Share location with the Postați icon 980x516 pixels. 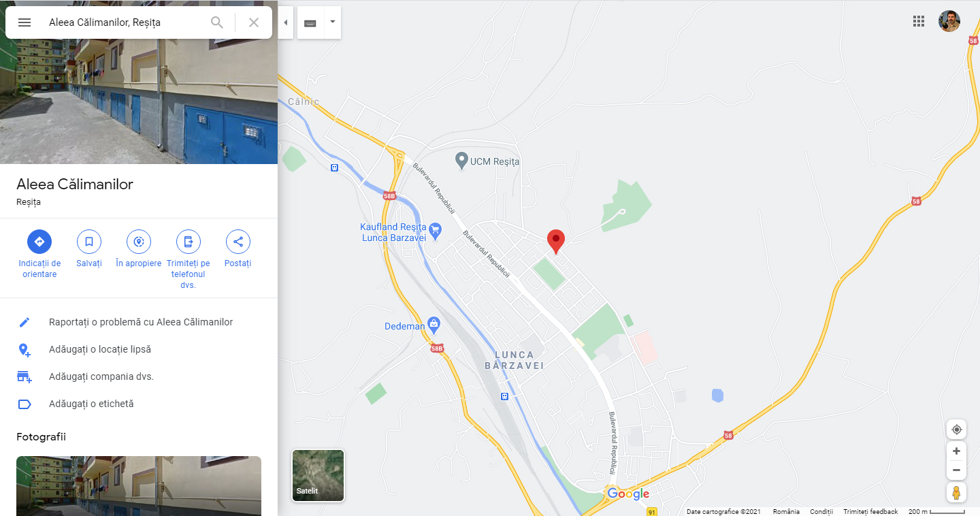point(238,242)
